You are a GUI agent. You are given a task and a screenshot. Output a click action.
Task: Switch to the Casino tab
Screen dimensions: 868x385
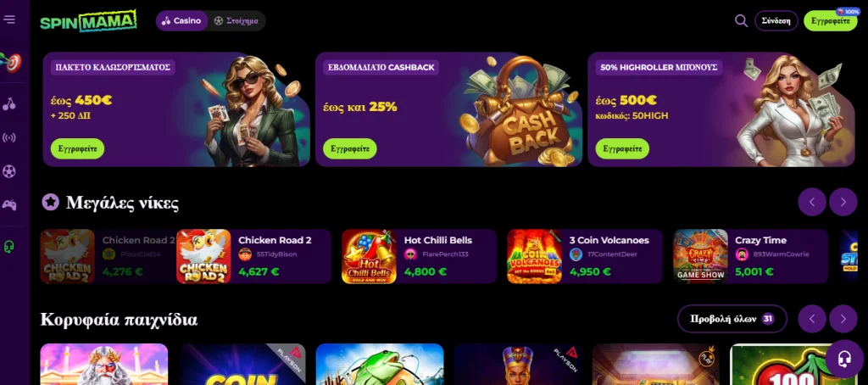pyautogui.click(x=181, y=21)
